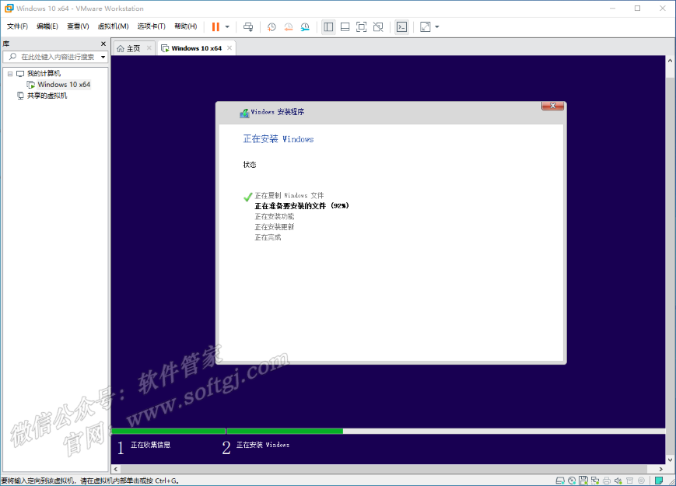Viewport: 676px width, 486px height.
Task: Switch to Unity mode icon
Action: [x=378, y=27]
